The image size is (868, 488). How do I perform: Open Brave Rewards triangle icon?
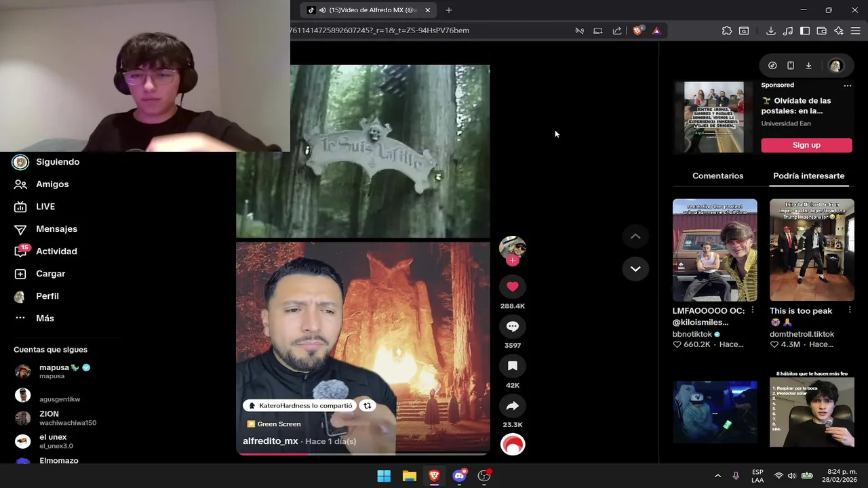(x=656, y=30)
